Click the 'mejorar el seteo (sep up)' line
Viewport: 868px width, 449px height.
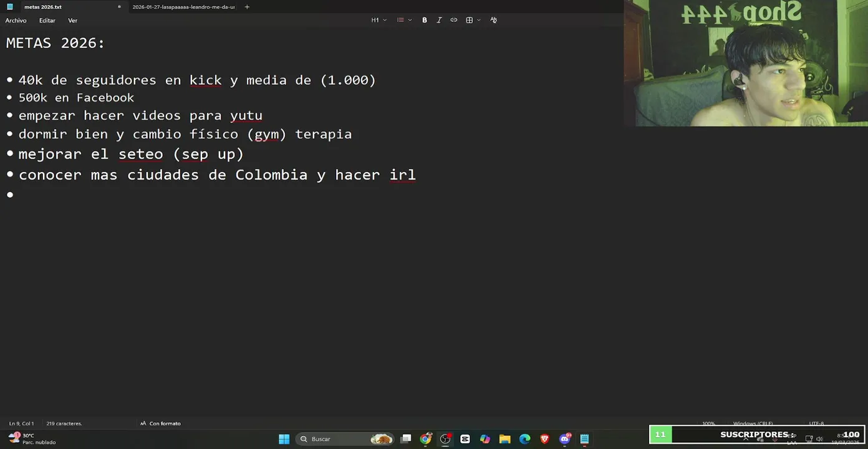coord(131,154)
